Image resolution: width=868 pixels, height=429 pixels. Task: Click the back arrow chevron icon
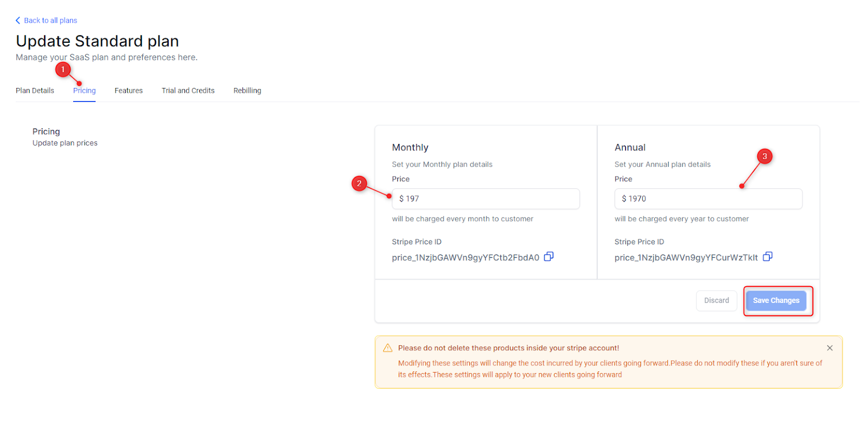pyautogui.click(x=18, y=20)
